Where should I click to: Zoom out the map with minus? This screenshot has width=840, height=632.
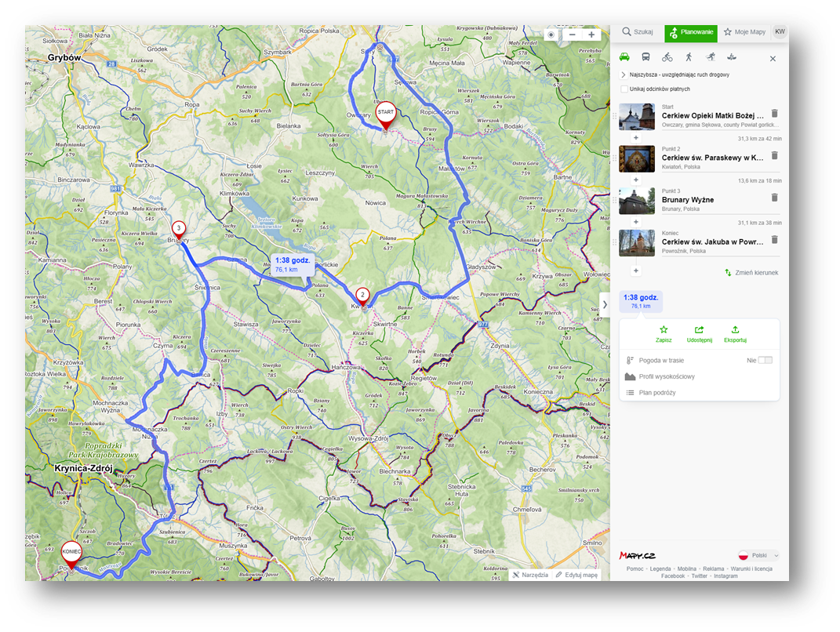pyautogui.click(x=572, y=35)
